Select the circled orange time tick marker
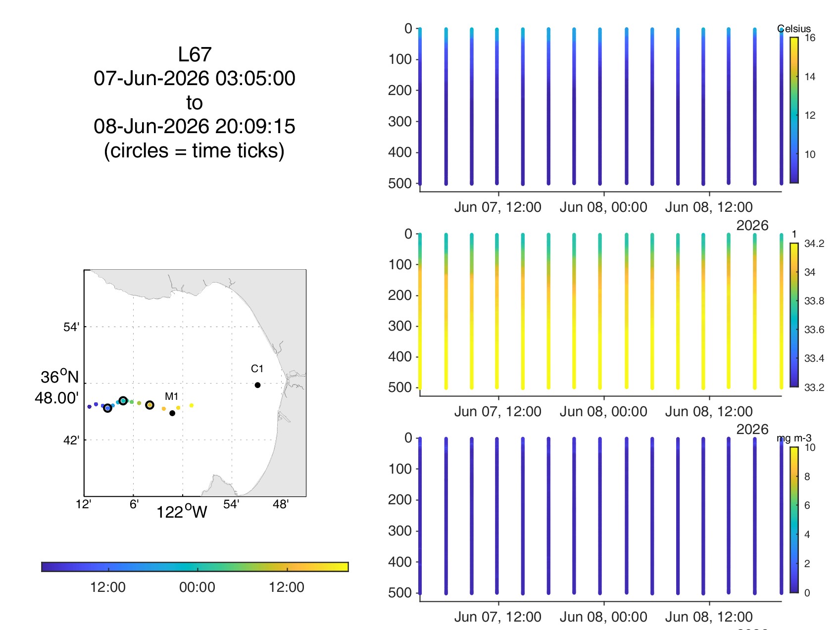The width and height of the screenshot is (840, 630). point(149,405)
